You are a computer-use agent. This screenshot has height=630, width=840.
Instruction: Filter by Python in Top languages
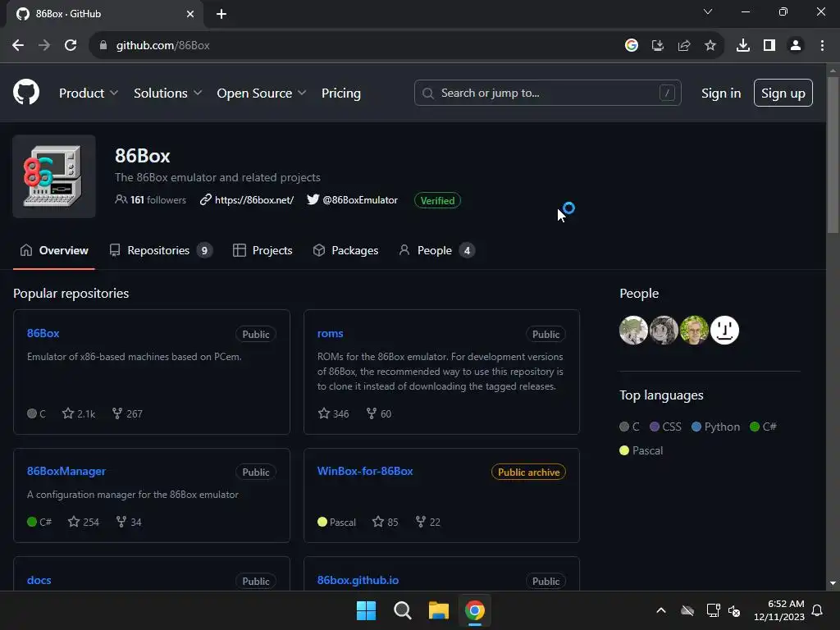click(x=715, y=427)
